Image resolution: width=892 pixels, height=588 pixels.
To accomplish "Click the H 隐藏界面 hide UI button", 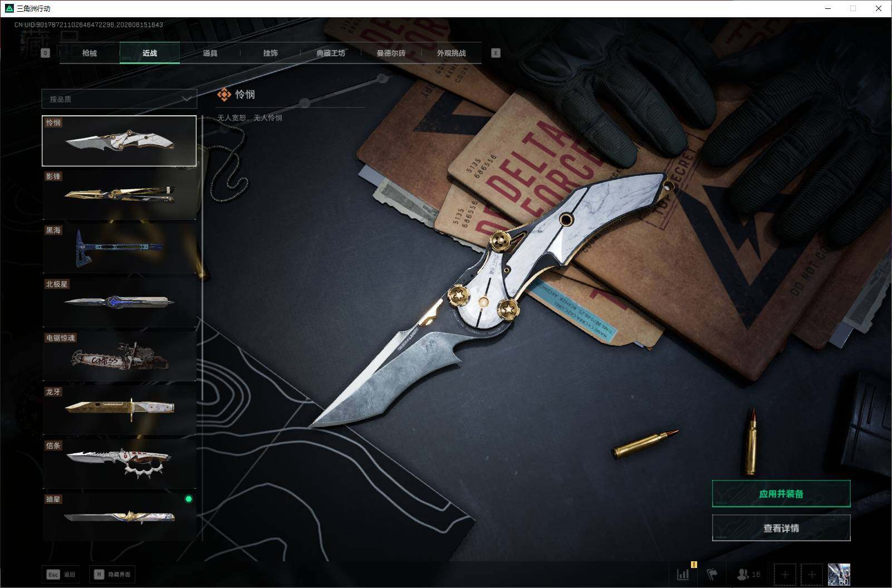I will pyautogui.click(x=112, y=574).
